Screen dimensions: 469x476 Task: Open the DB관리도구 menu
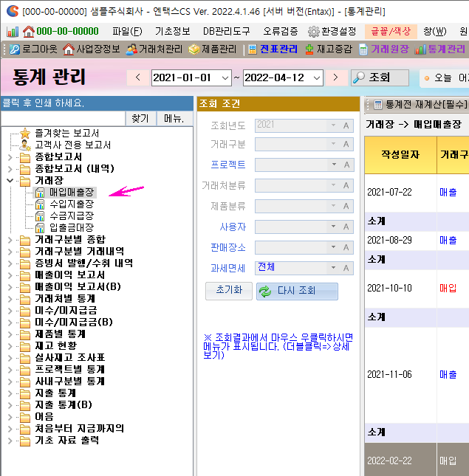(x=226, y=31)
